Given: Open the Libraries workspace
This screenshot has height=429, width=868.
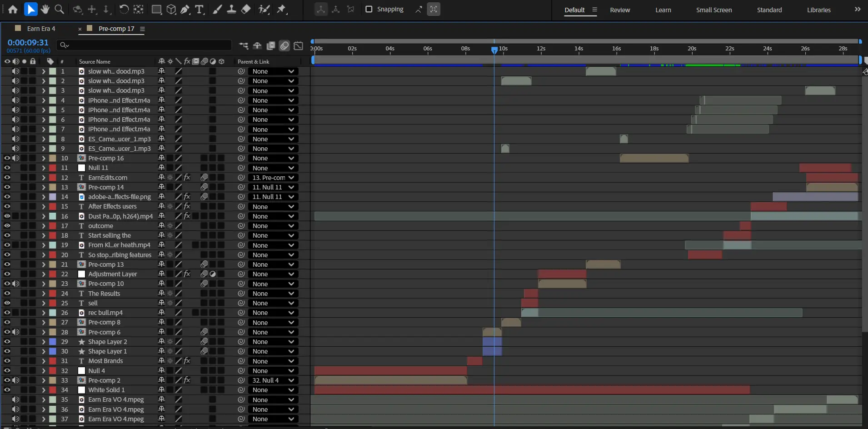Looking at the screenshot, I should [818, 10].
